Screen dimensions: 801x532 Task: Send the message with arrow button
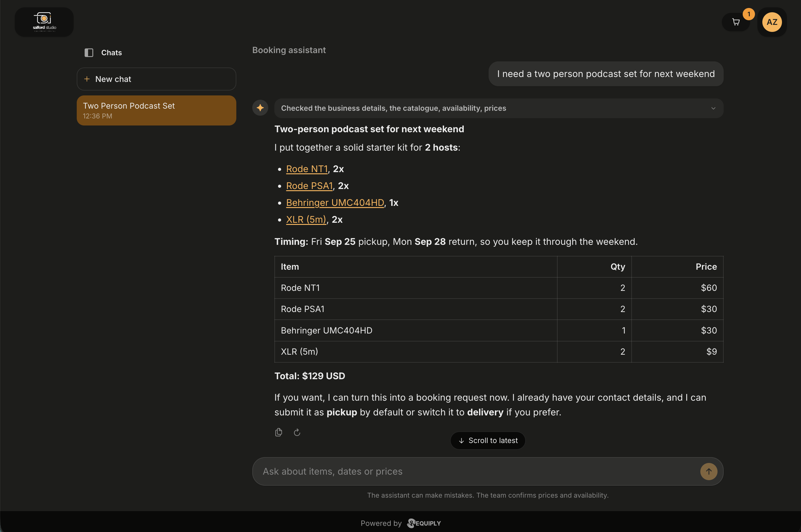709,471
